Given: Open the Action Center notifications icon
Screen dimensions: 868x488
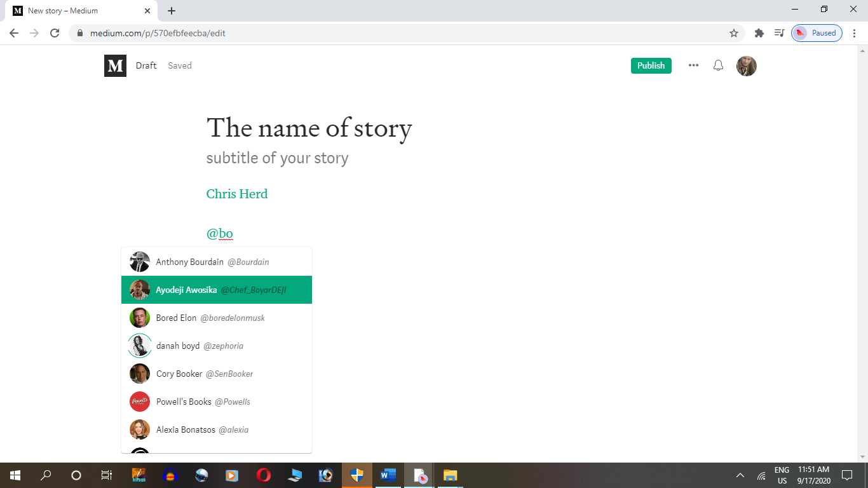Looking at the screenshot, I should point(846,475).
